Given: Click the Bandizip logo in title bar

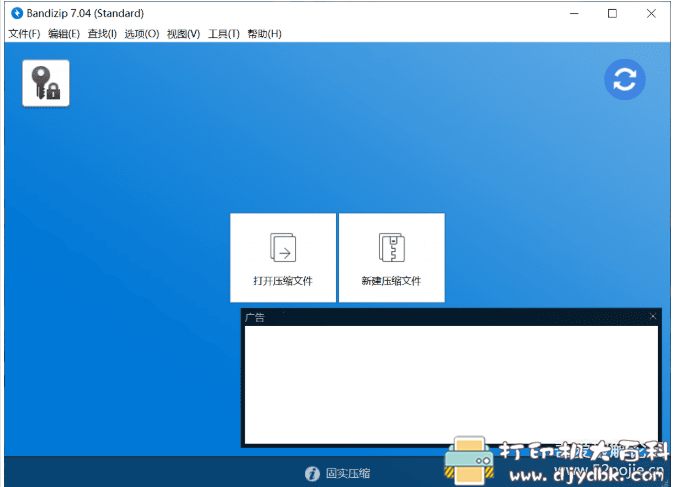Looking at the screenshot, I should [x=17, y=13].
